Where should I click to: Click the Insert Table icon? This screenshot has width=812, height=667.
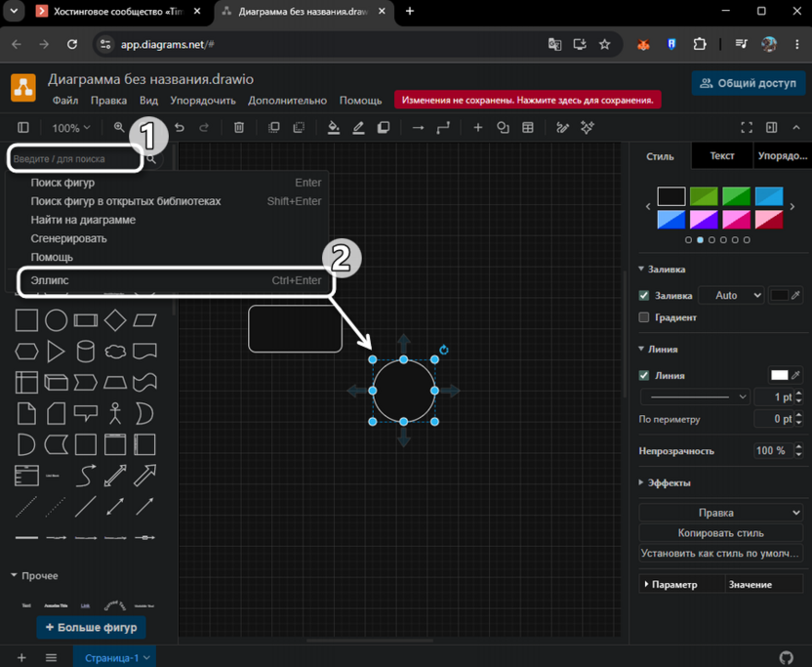[x=528, y=128]
